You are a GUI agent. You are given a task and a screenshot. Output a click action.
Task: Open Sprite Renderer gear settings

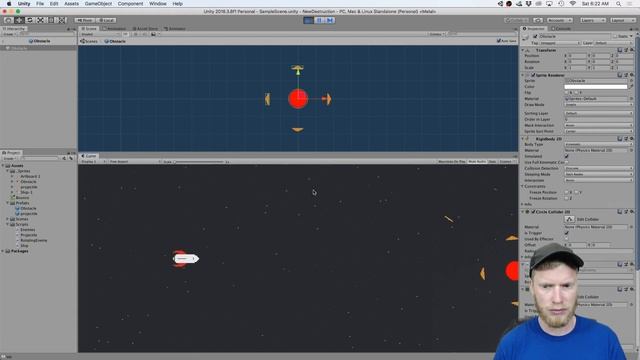632,75
